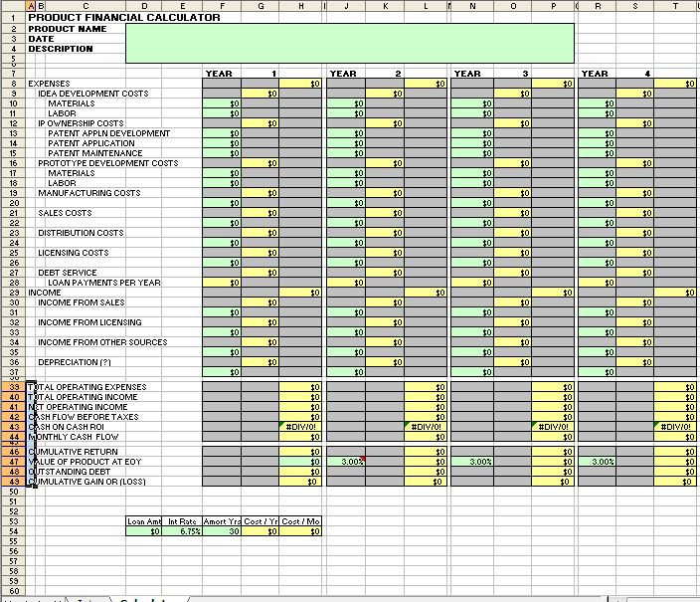Select the PRODUCT FINANCIAL CALCULATOR title cell
The width and height of the screenshot is (700, 602).
(124, 18)
